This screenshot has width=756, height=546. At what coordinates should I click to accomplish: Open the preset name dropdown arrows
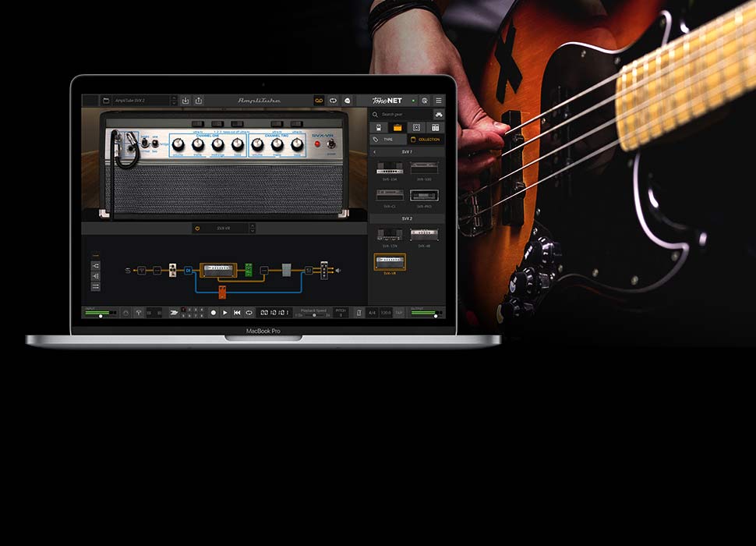[175, 101]
